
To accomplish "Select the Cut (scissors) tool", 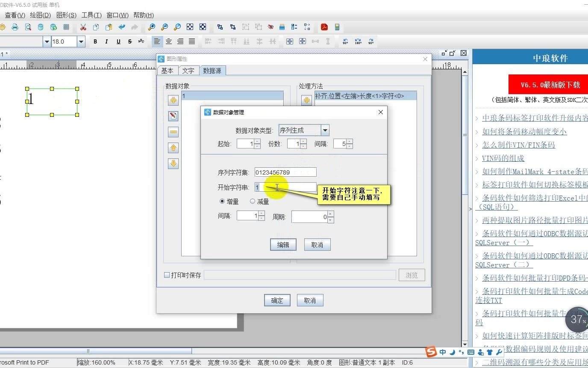I will [83, 27].
